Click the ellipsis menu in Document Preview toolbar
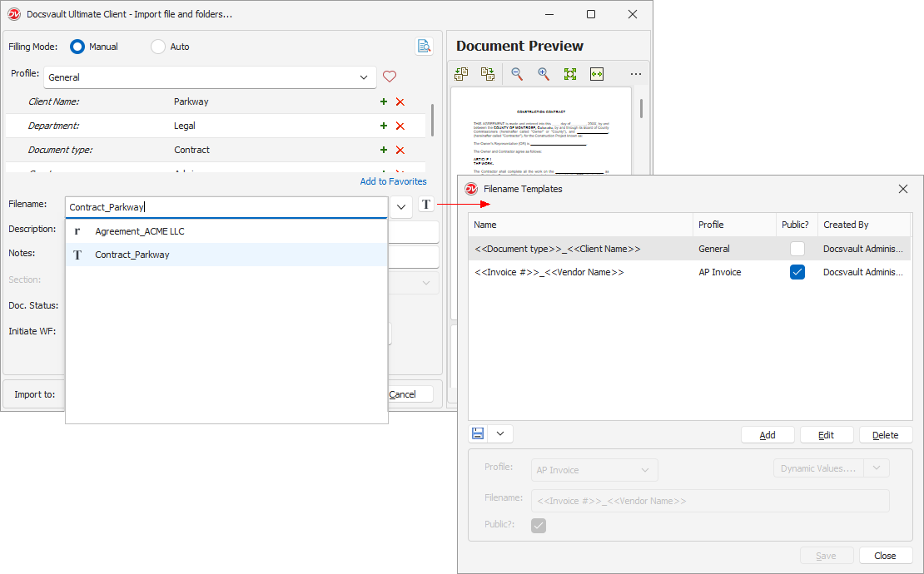Image resolution: width=924 pixels, height=574 pixels. click(x=636, y=74)
